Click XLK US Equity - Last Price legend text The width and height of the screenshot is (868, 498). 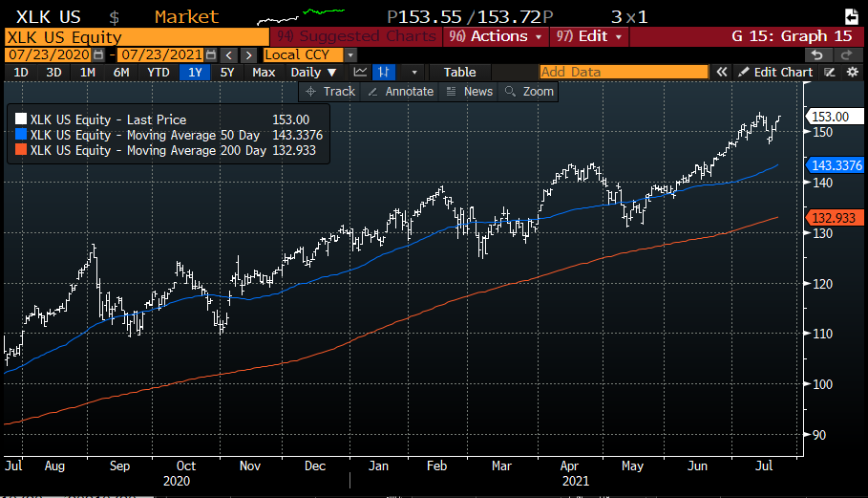[x=109, y=119]
